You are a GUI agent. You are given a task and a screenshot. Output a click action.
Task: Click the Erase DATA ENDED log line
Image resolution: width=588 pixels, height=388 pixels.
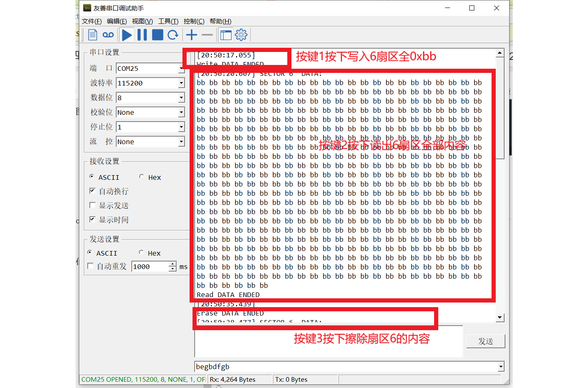[230, 313]
